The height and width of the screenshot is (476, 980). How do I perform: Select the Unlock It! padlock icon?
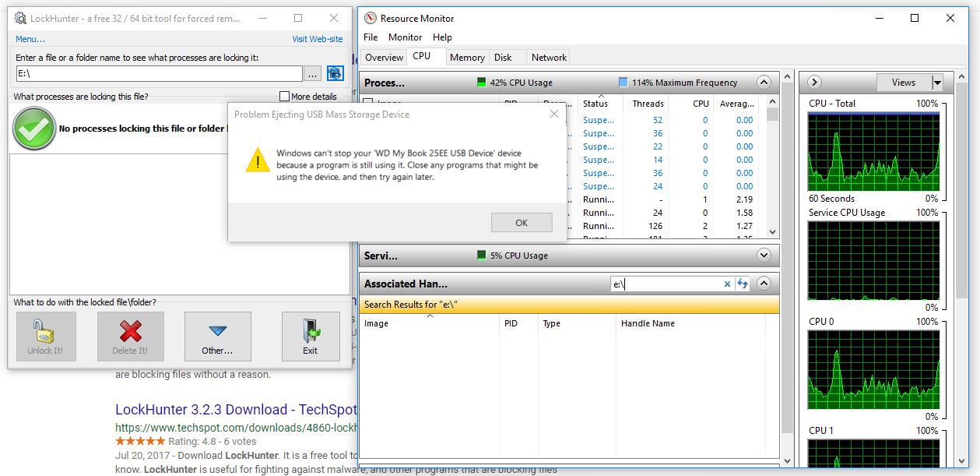pos(45,330)
